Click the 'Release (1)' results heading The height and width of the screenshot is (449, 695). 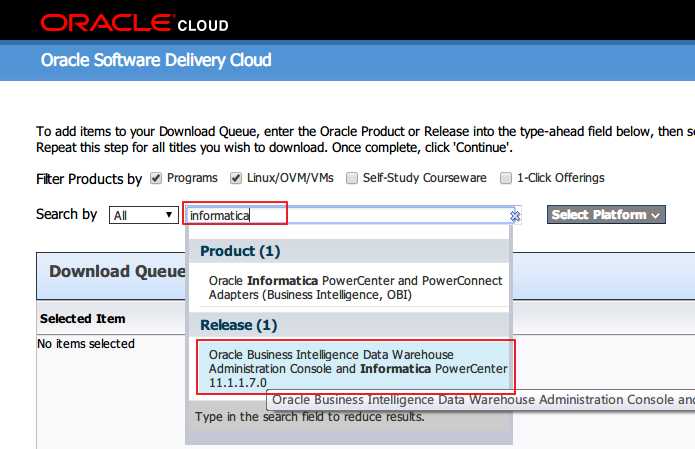(x=238, y=325)
